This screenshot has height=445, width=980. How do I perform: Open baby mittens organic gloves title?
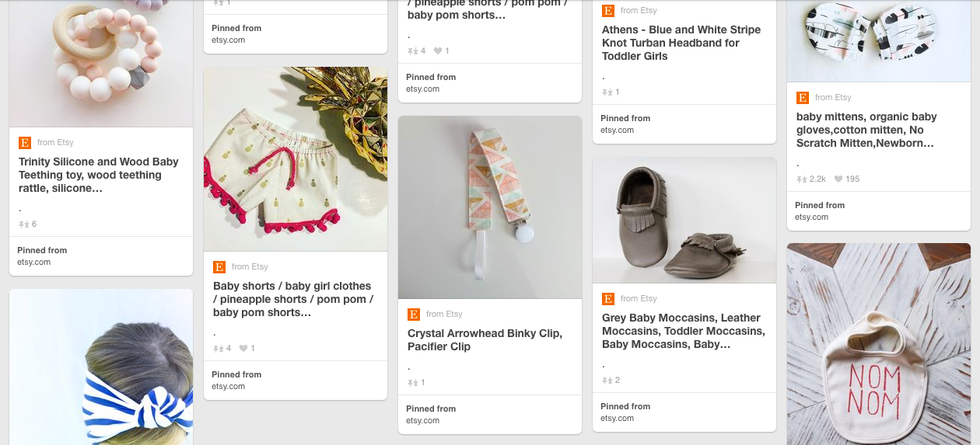(868, 130)
